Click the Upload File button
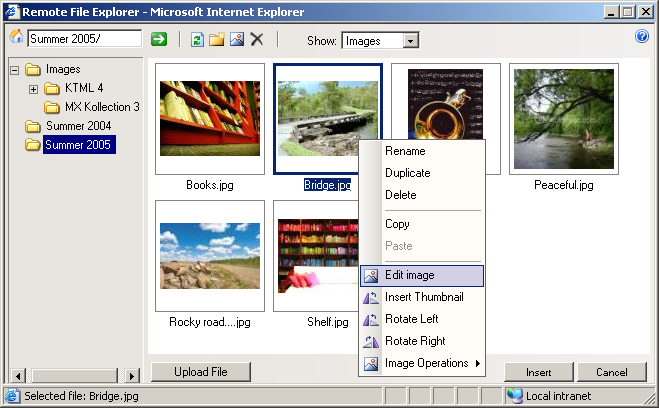Image resolution: width=659 pixels, height=408 pixels. point(200,372)
